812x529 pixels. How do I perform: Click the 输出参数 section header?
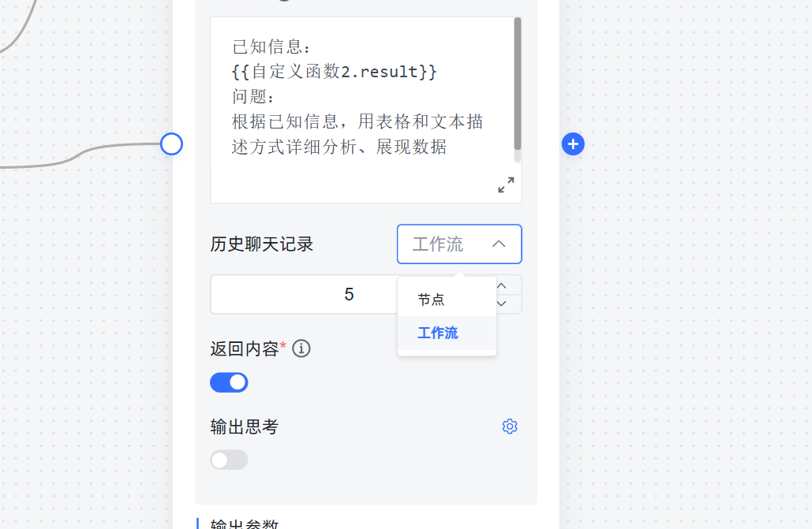click(x=245, y=523)
